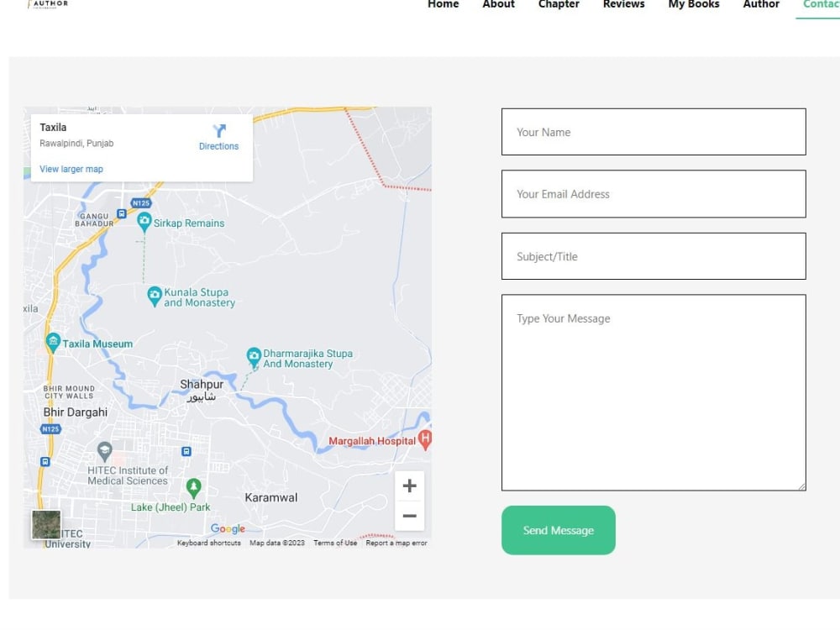Click Type Your Message textarea
This screenshot has height=630, width=840.
pos(654,392)
